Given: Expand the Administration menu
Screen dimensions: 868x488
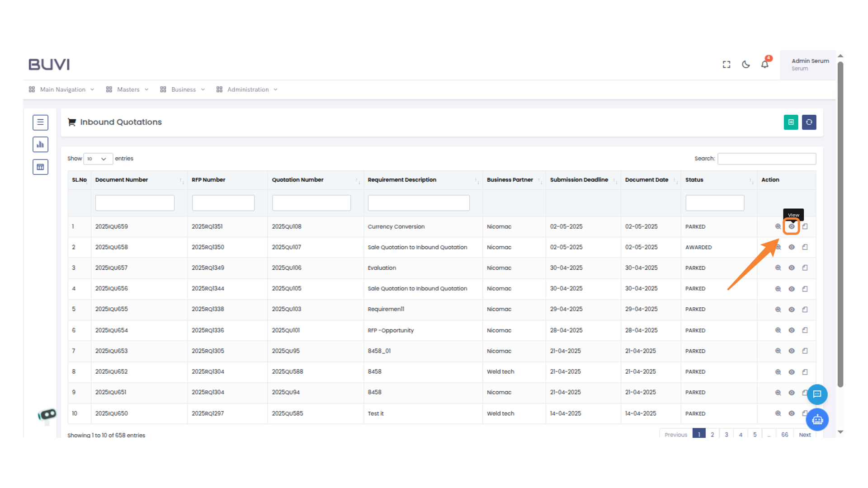Looking at the screenshot, I should 247,89.
